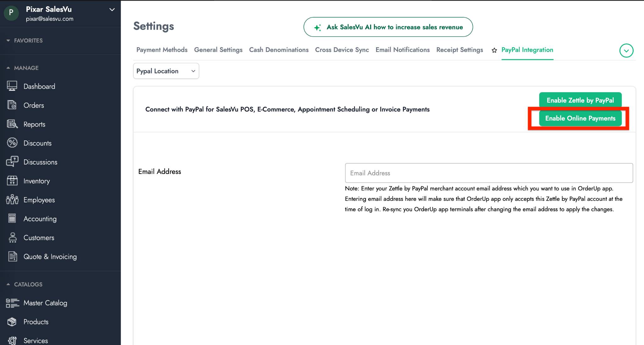Image resolution: width=644 pixels, height=345 pixels.
Task: Open Services from the sidebar
Action: pyautogui.click(x=36, y=341)
